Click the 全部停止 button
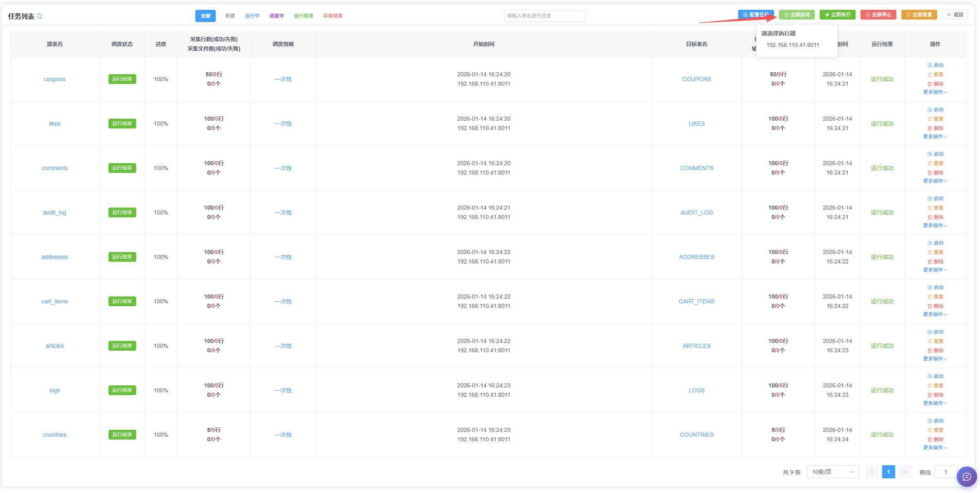This screenshot has width=980, height=493. tap(878, 15)
